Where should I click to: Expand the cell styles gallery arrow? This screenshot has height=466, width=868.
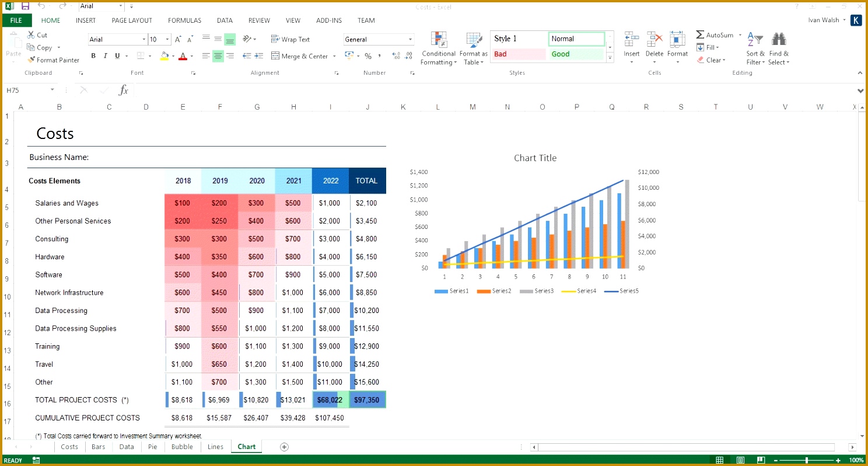point(610,57)
